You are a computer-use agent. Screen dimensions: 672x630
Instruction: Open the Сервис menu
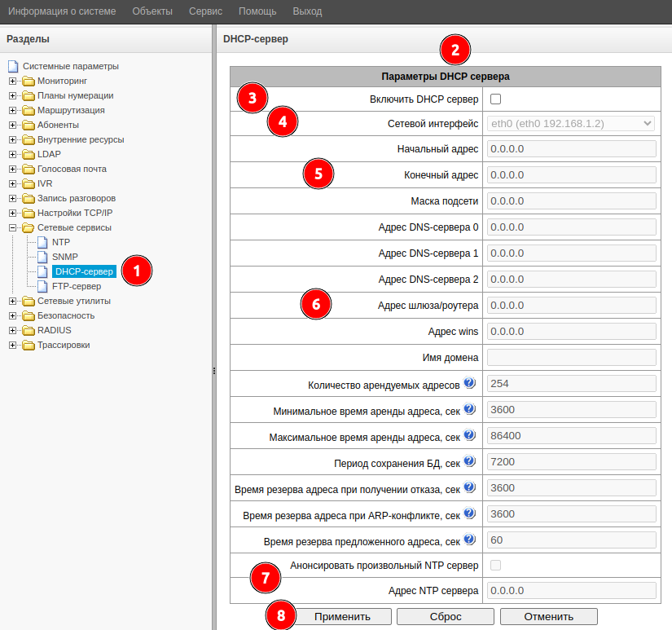[205, 11]
